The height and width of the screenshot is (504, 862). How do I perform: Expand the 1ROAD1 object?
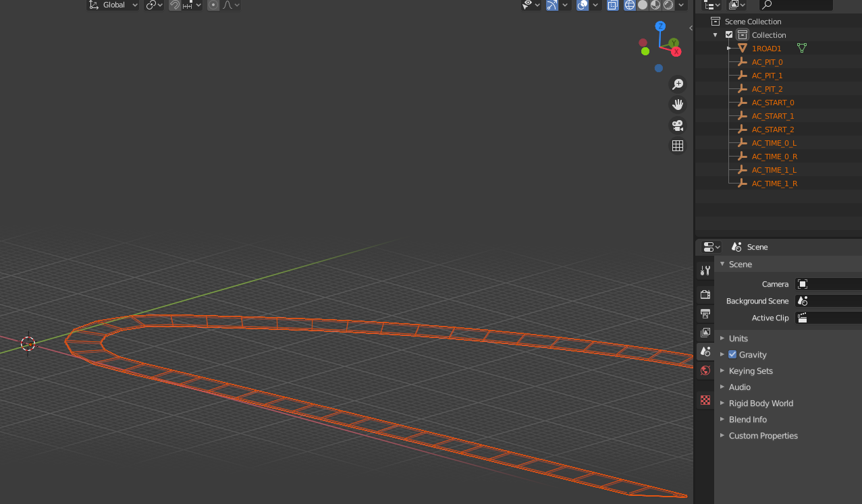pos(729,49)
